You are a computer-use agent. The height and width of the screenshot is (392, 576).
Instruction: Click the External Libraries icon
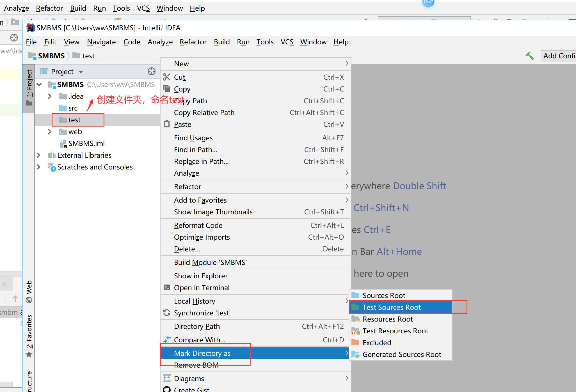tap(51, 155)
